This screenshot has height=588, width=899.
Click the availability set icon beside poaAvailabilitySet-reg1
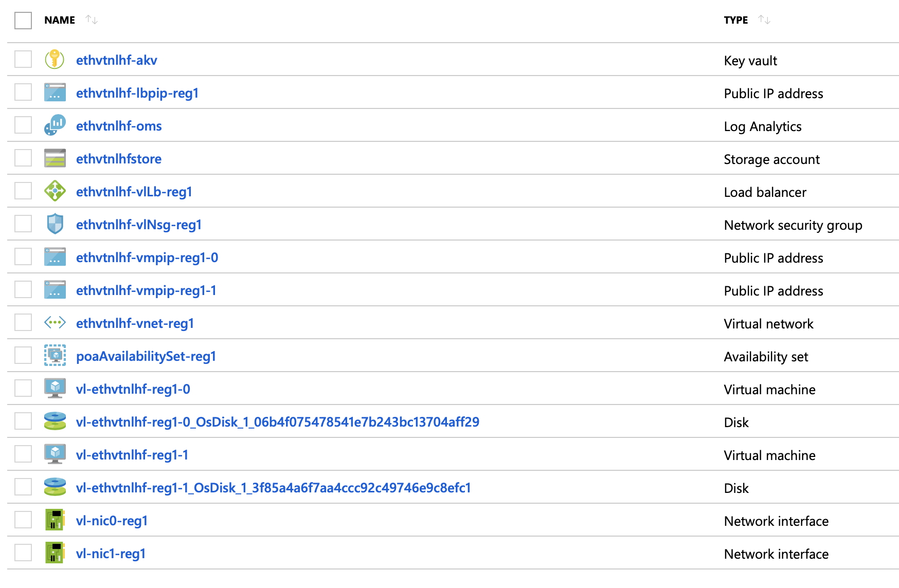55,356
